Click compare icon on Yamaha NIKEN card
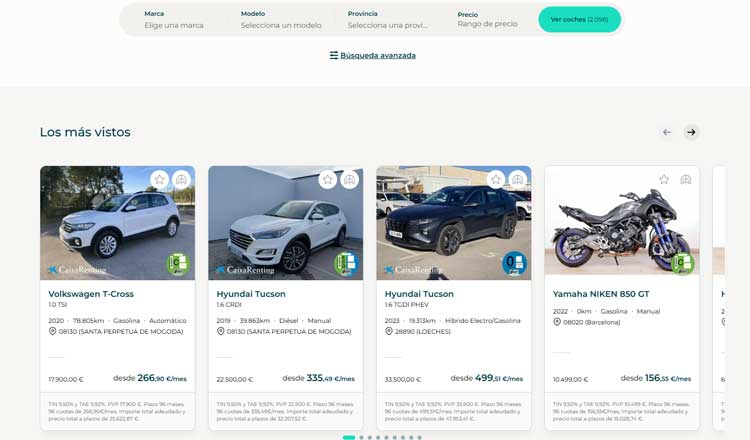The width and height of the screenshot is (750, 440). (686, 180)
